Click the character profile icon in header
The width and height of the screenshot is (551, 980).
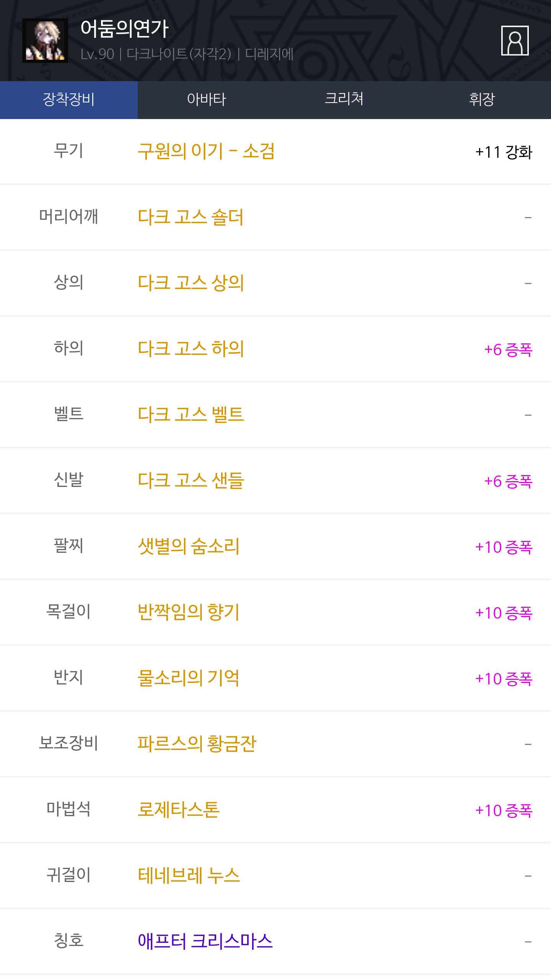pyautogui.click(x=515, y=41)
